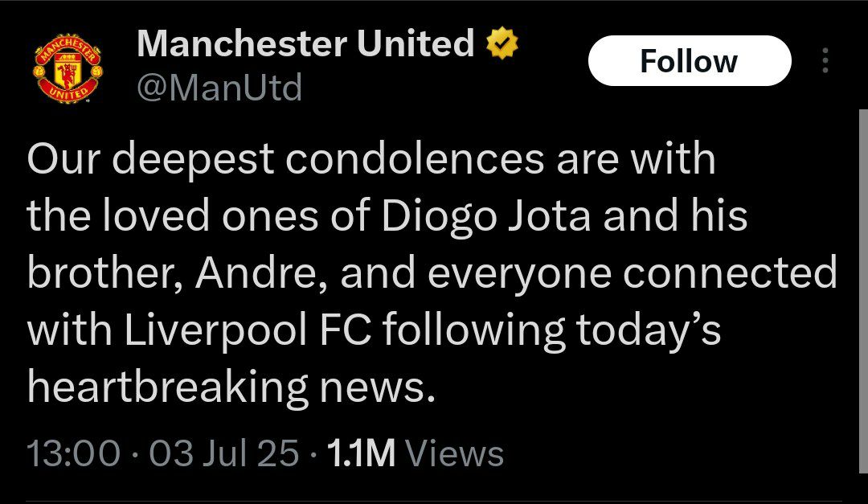Select the 03 Jul 25 date

click(x=223, y=453)
